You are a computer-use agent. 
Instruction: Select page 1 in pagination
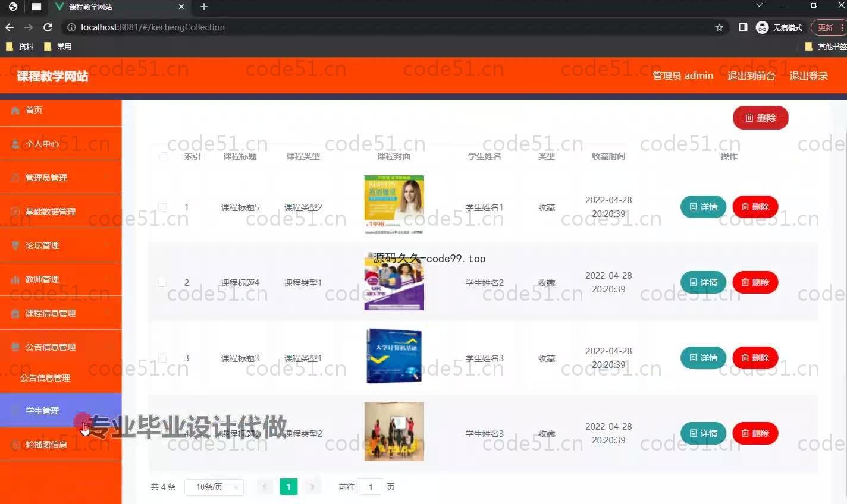tap(288, 487)
